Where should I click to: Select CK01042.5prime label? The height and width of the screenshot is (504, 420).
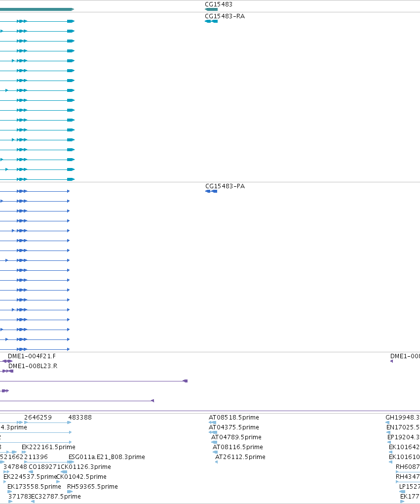tap(81, 476)
